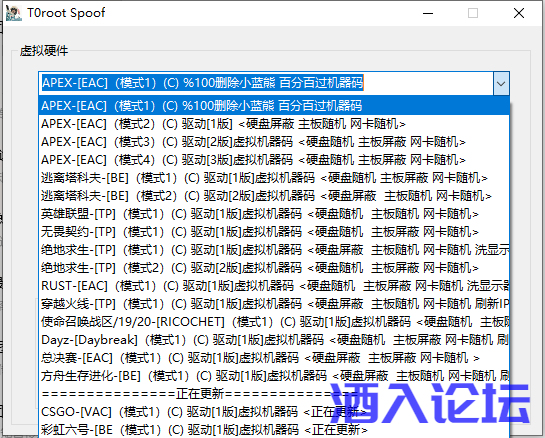The width and height of the screenshot is (545, 438).
Task: Select 逃离塔科夫-[BE] 模式1 option
Action: point(274,178)
